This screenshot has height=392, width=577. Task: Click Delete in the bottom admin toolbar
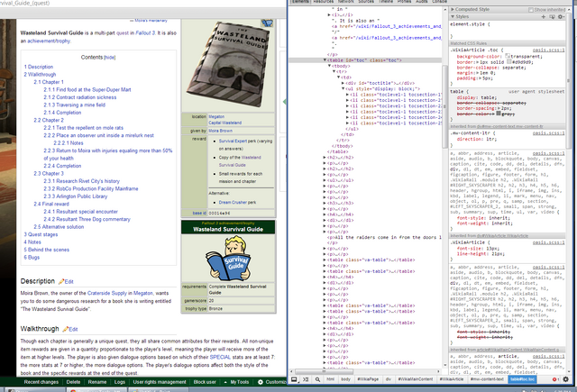[73, 382]
